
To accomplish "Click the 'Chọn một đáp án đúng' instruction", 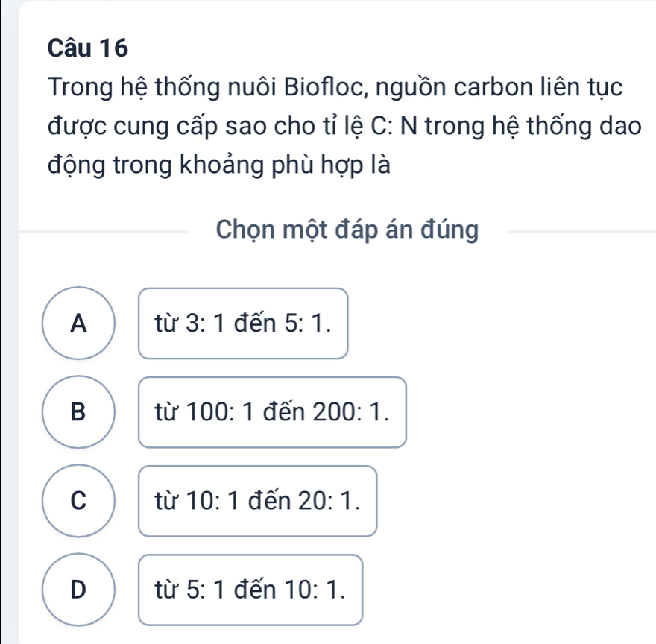I will (x=347, y=230).
